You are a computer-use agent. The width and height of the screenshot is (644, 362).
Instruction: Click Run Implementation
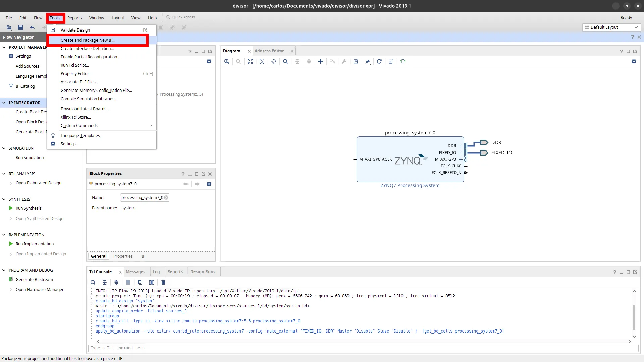(35, 244)
